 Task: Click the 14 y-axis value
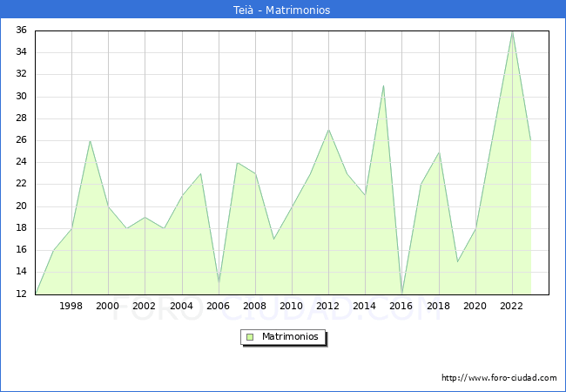click(21, 272)
